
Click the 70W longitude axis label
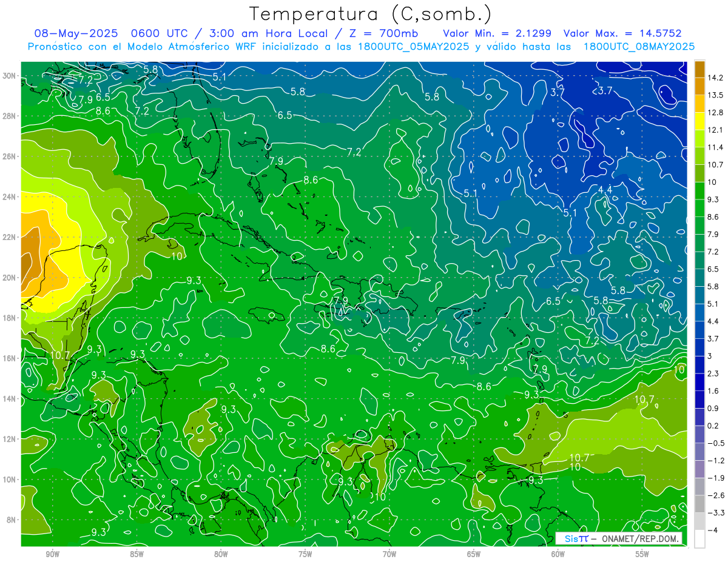click(x=389, y=554)
